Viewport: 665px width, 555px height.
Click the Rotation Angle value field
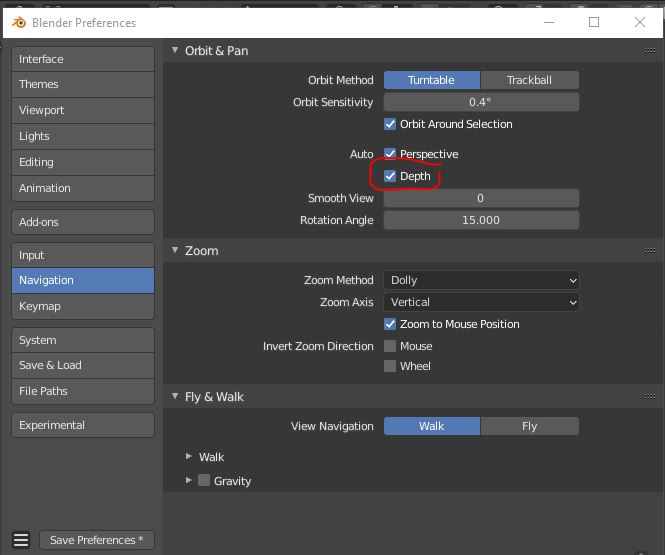(x=481, y=220)
